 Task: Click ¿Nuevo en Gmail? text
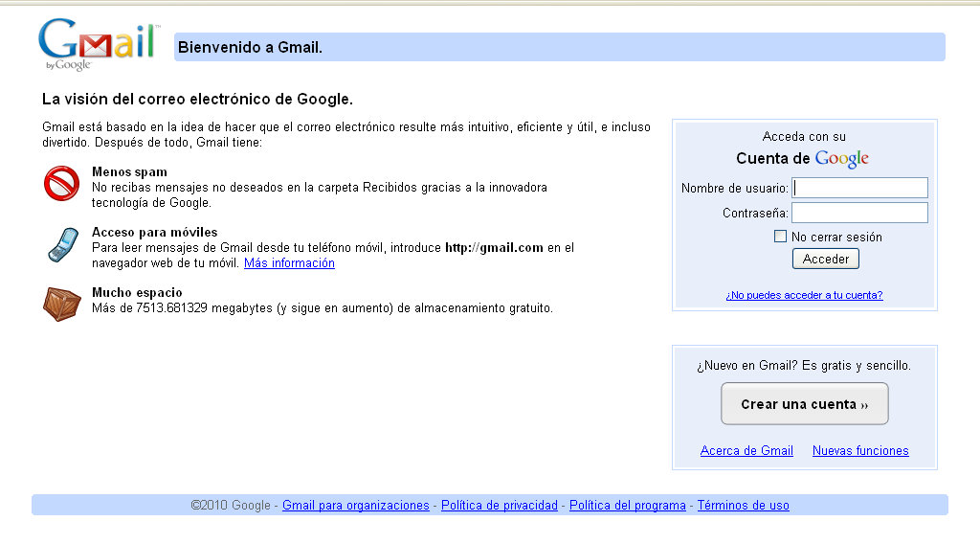pos(747,366)
